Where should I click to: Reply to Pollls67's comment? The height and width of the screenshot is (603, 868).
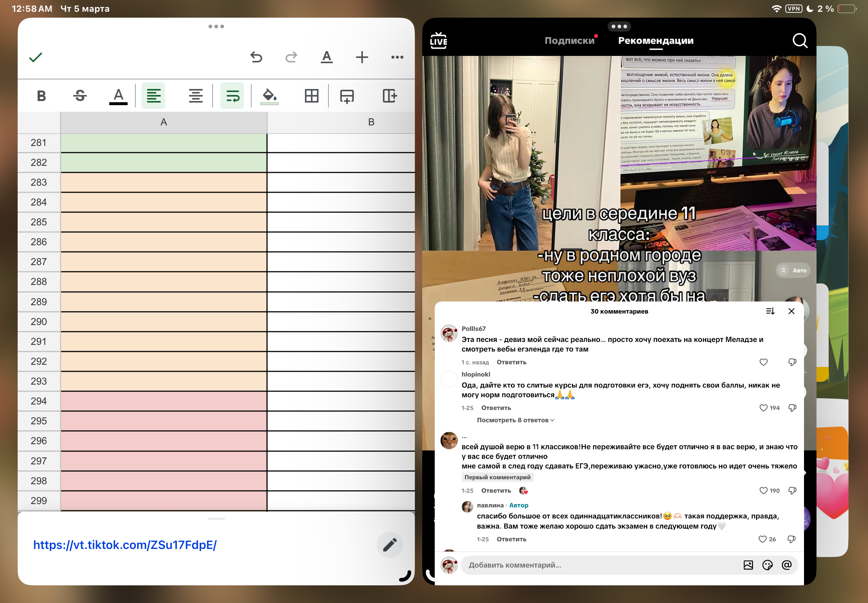pyautogui.click(x=511, y=362)
